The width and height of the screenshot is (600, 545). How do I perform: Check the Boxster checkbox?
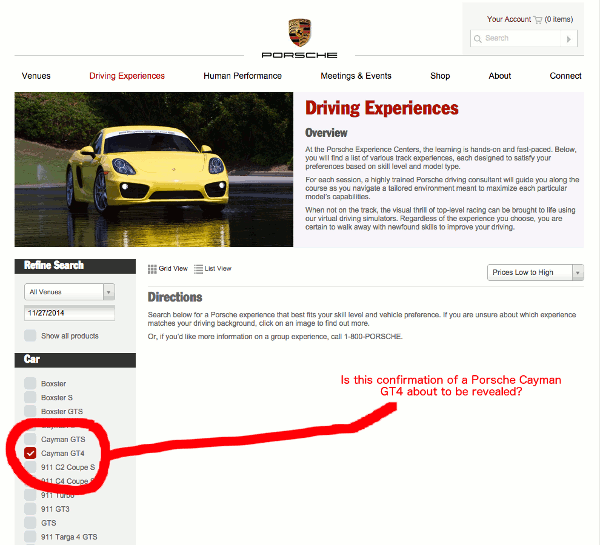coord(30,383)
